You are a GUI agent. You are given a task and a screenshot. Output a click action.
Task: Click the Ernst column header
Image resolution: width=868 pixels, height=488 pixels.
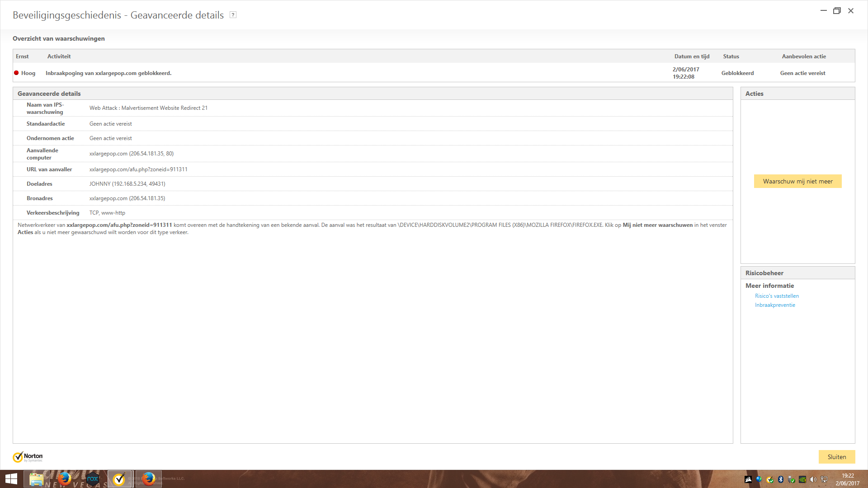(x=22, y=56)
